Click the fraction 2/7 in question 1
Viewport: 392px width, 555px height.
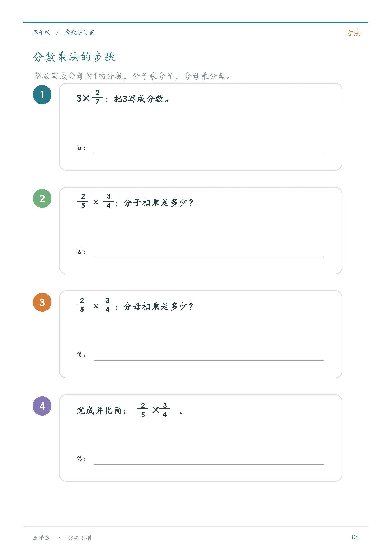point(97,97)
